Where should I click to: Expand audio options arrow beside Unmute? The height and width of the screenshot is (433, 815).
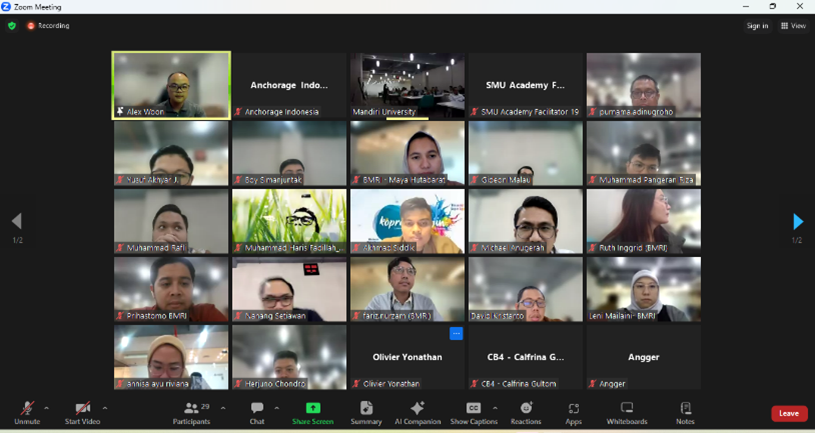[x=47, y=408]
